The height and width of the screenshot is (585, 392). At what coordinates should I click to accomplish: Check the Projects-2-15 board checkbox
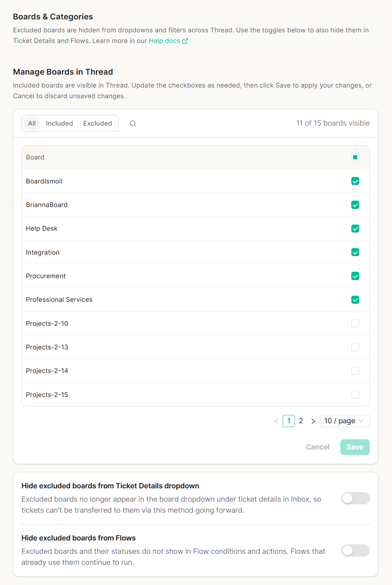355,395
